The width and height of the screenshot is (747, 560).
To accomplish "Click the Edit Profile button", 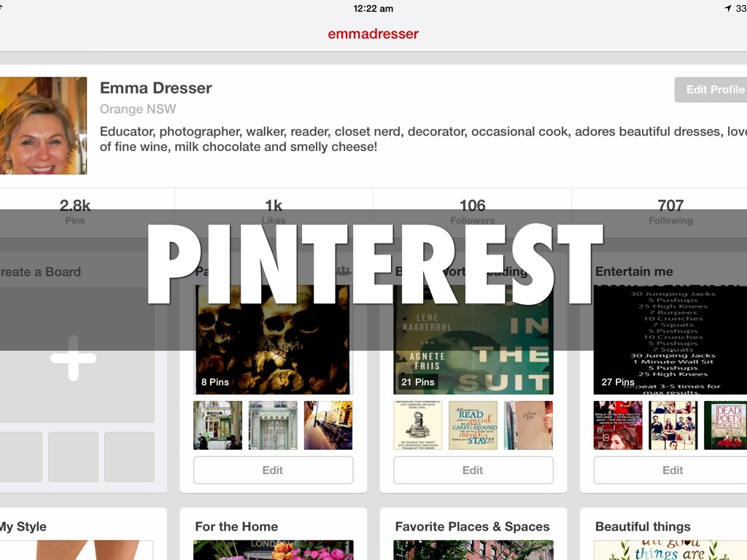I will (711, 90).
